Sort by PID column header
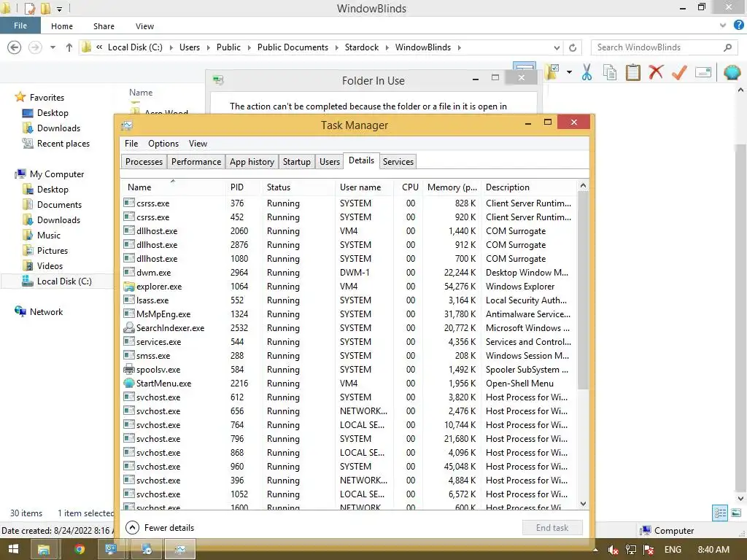Viewport: 747px width, 560px height. (x=243, y=187)
